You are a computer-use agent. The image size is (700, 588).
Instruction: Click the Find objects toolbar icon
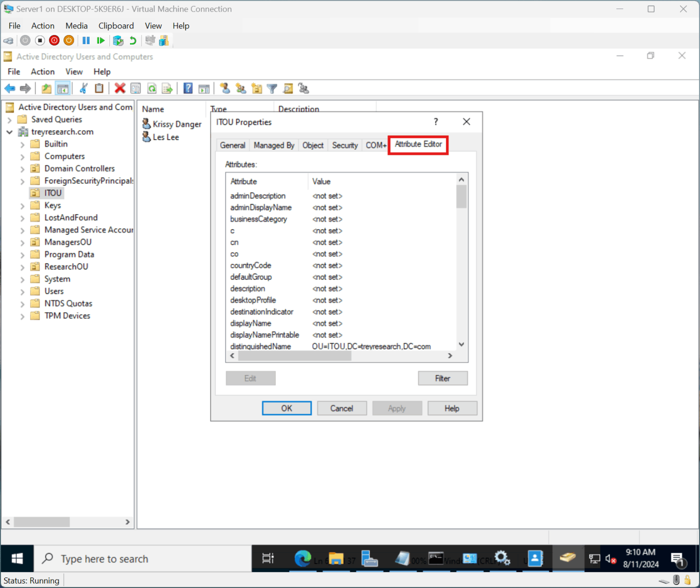click(288, 89)
